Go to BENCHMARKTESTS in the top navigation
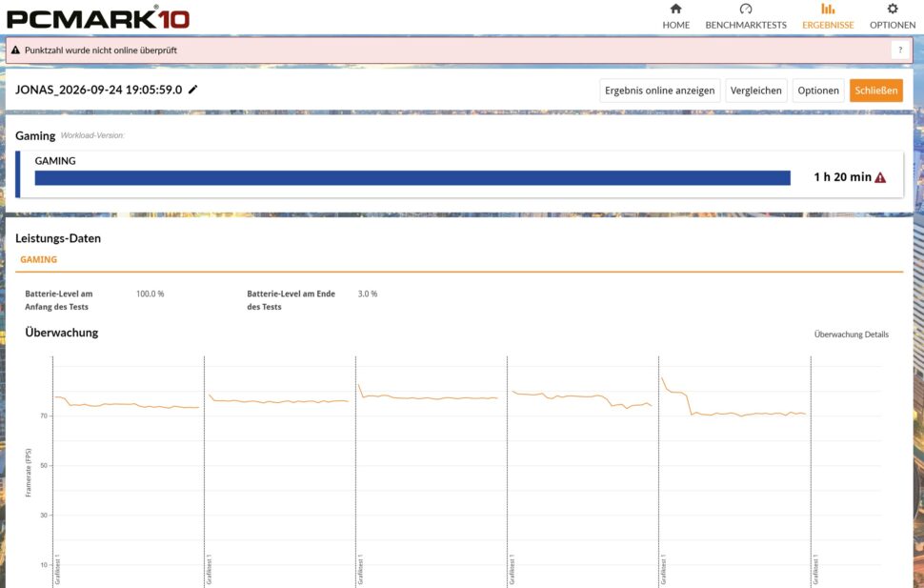The image size is (924, 588). tap(746, 25)
